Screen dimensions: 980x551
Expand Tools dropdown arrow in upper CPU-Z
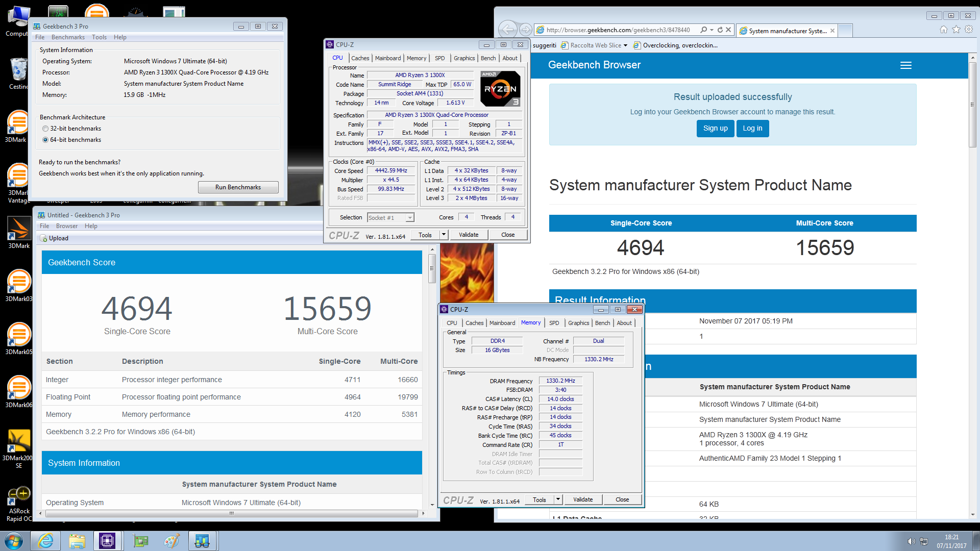pyautogui.click(x=444, y=235)
